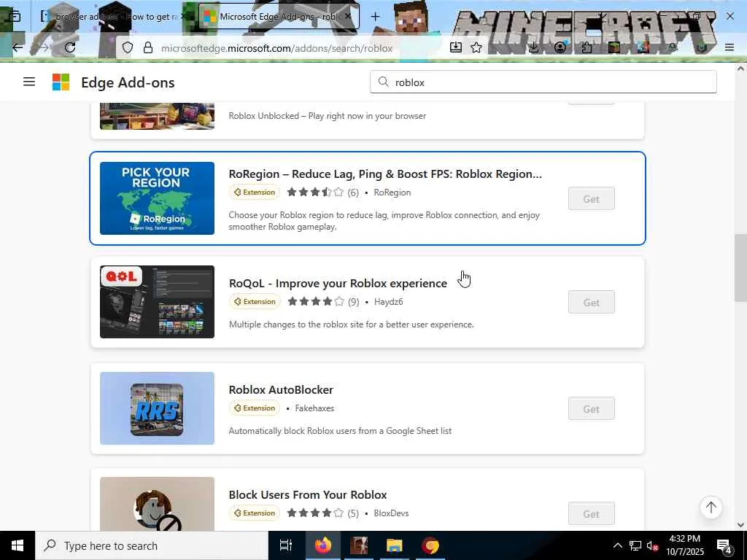
Task: Open the Firefox account icon
Action: pos(560,47)
